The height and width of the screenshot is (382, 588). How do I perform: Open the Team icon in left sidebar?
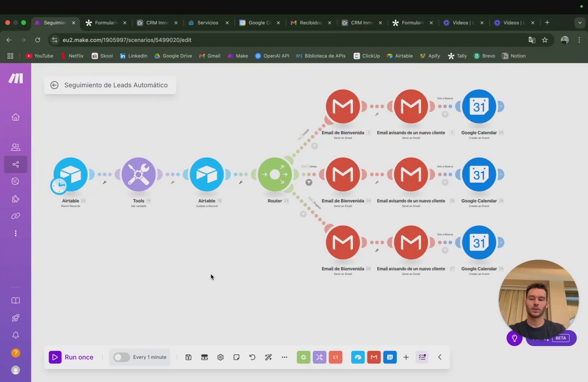click(16, 147)
